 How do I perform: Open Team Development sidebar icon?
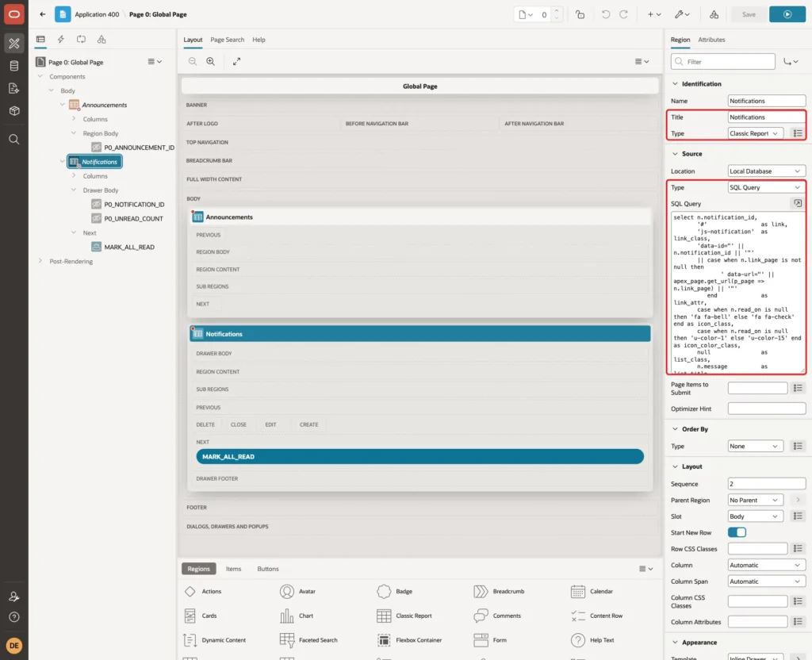[14, 89]
